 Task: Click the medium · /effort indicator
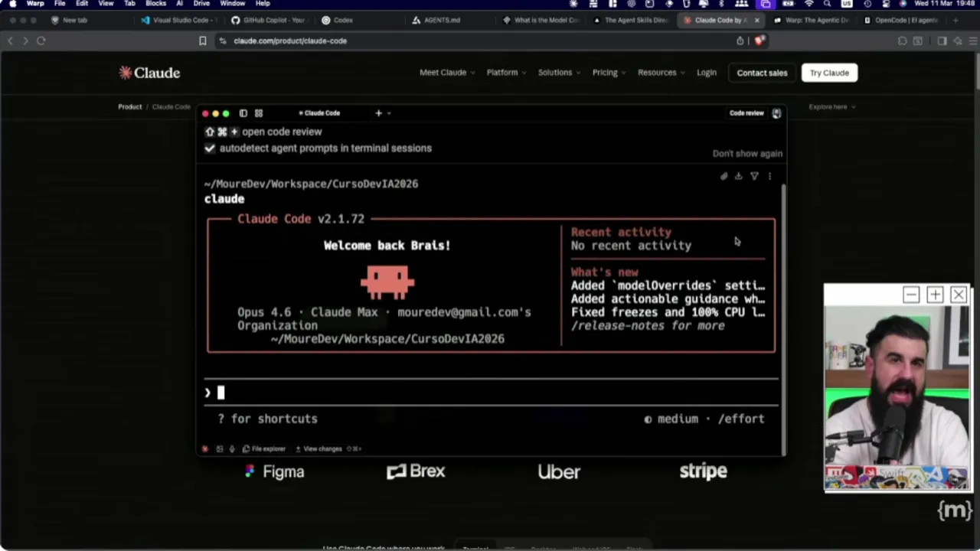click(x=704, y=419)
